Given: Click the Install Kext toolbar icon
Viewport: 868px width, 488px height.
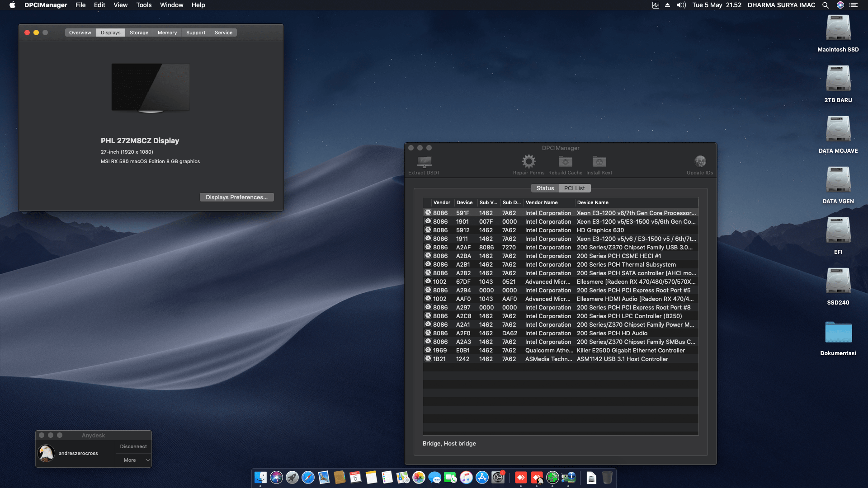Looking at the screenshot, I should click(x=599, y=161).
